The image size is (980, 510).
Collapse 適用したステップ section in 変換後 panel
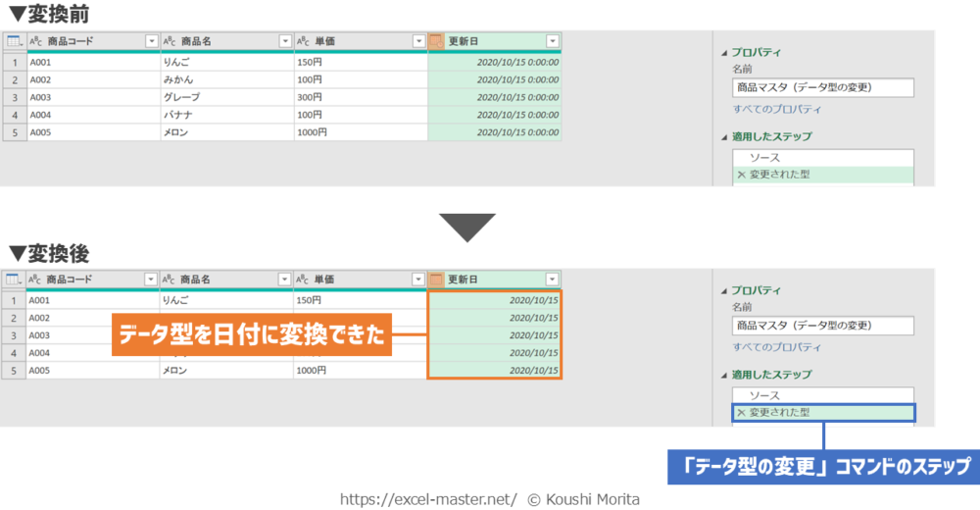click(x=725, y=376)
